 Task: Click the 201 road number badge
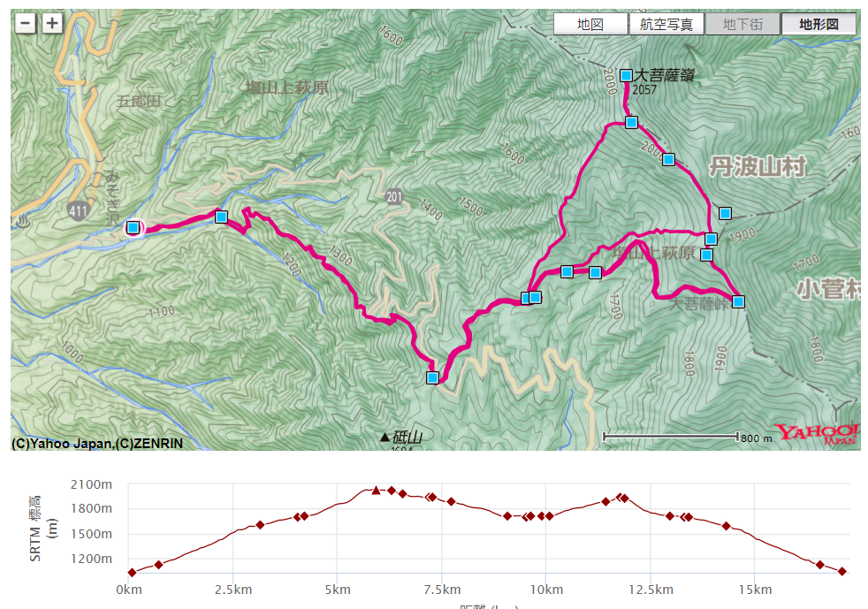coord(394,196)
